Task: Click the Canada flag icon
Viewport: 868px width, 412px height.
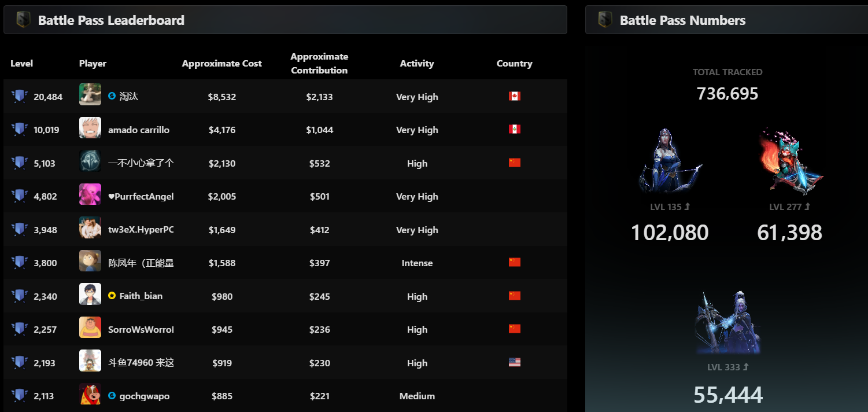Action: [514, 96]
